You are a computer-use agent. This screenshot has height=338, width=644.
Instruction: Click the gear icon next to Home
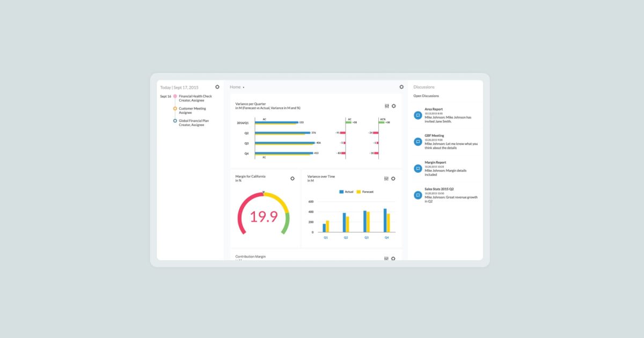(401, 86)
